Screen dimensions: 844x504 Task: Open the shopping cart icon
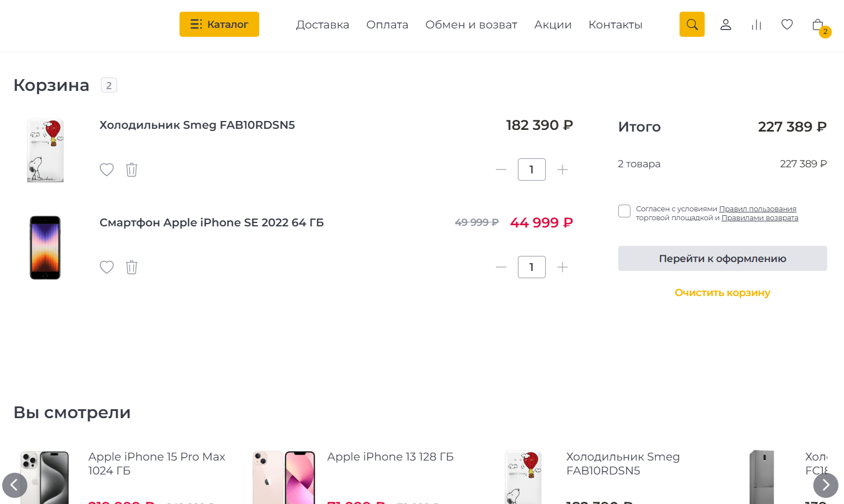[818, 25]
